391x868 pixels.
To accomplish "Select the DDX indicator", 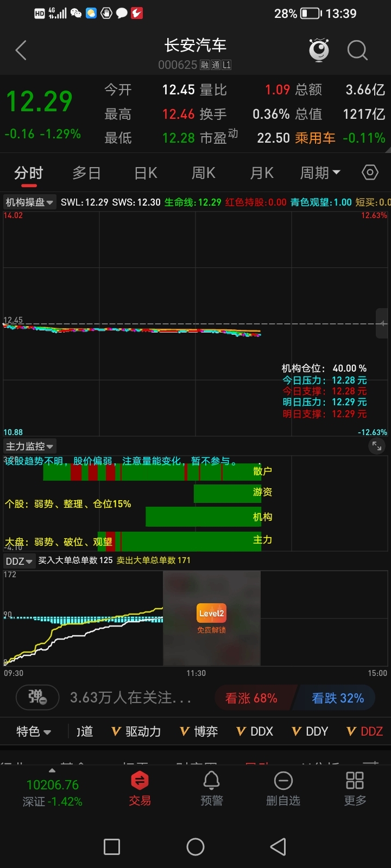I will click(255, 731).
